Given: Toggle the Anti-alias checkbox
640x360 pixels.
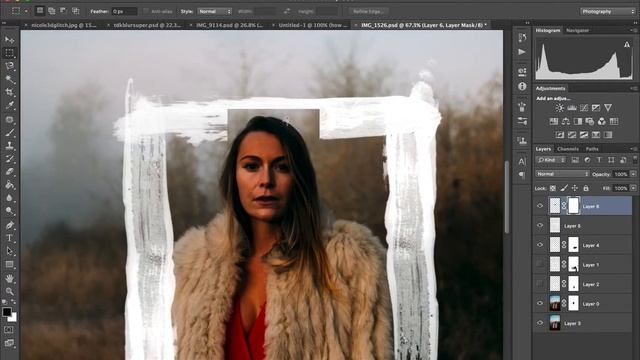Looking at the screenshot, I should point(146,11).
